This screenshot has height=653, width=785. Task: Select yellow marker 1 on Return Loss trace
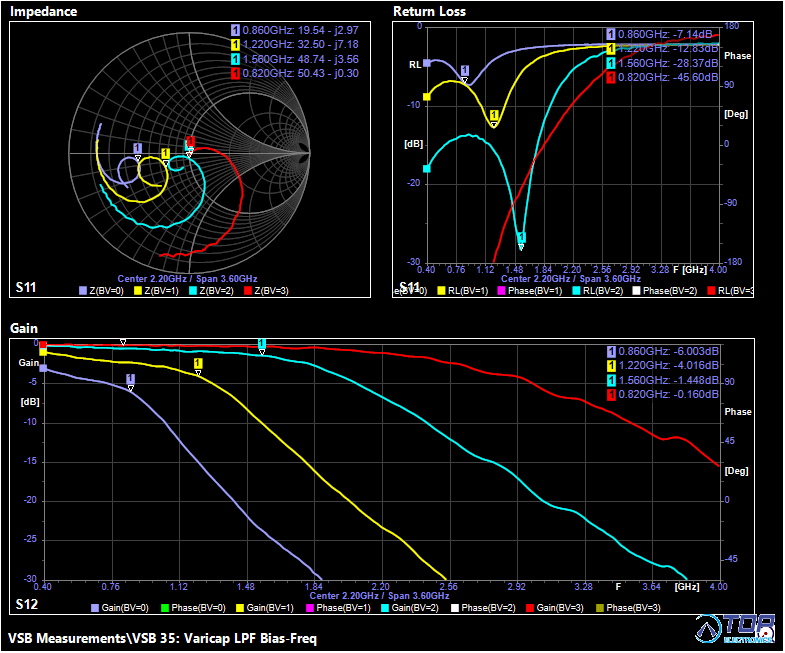click(x=493, y=115)
